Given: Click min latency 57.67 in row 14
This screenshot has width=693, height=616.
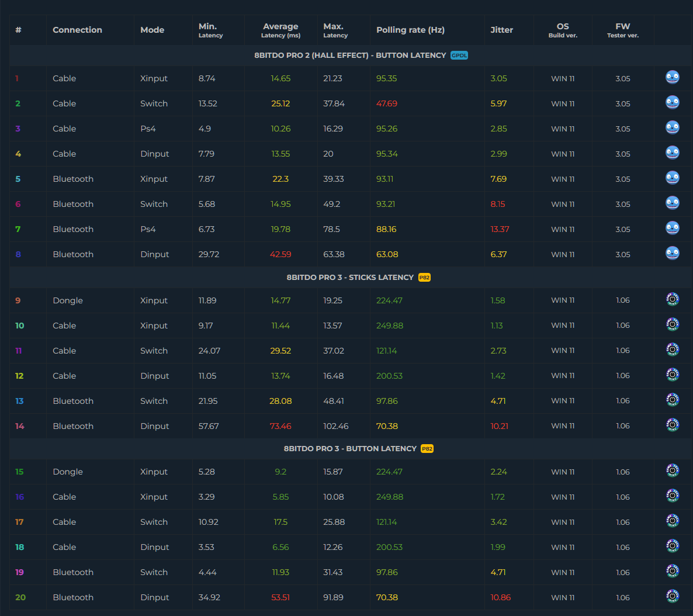Looking at the screenshot, I should coord(208,427).
